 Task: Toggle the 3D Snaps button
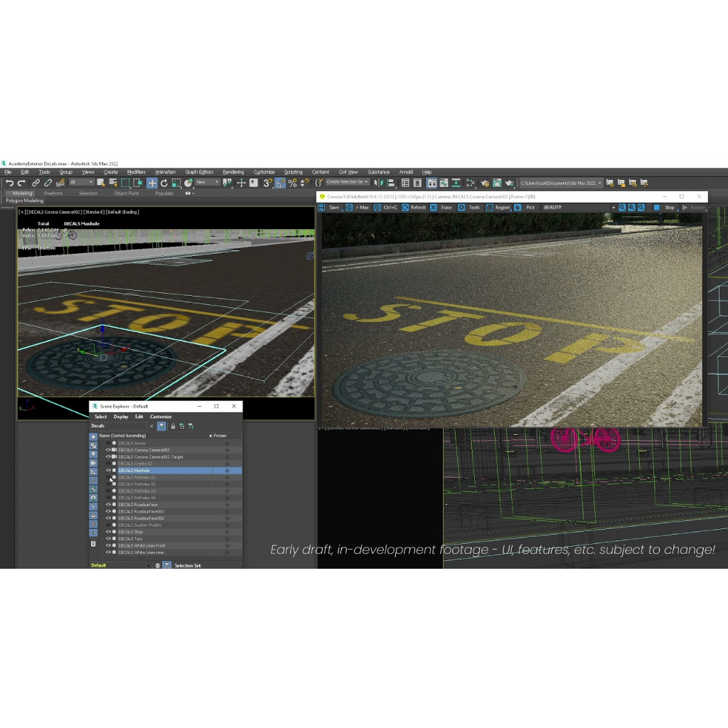[x=268, y=183]
